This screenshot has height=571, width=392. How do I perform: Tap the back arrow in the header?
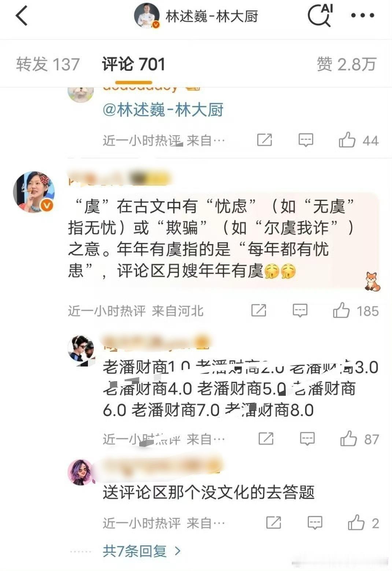point(22,16)
